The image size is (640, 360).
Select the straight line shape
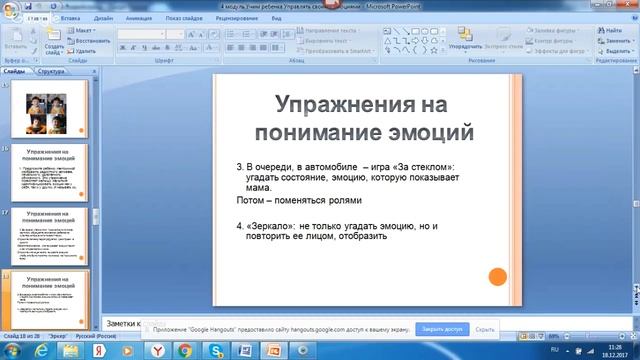pos(396,31)
